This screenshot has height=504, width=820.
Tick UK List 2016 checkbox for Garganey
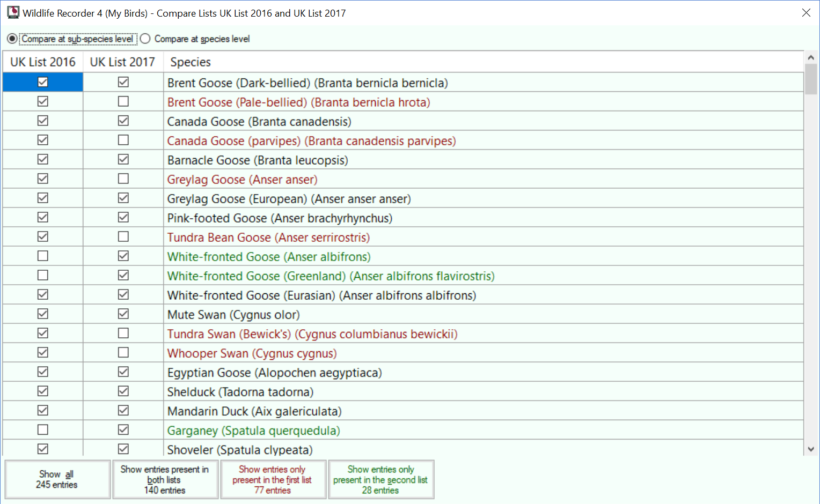coord(43,429)
